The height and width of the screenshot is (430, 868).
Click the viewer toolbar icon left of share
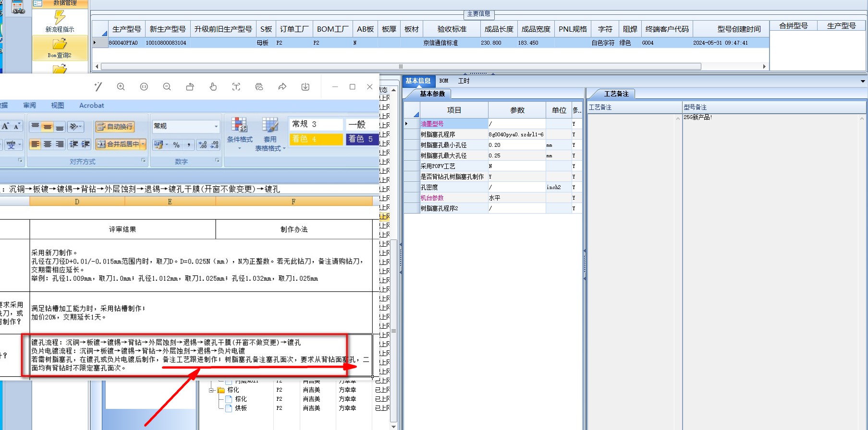point(259,87)
